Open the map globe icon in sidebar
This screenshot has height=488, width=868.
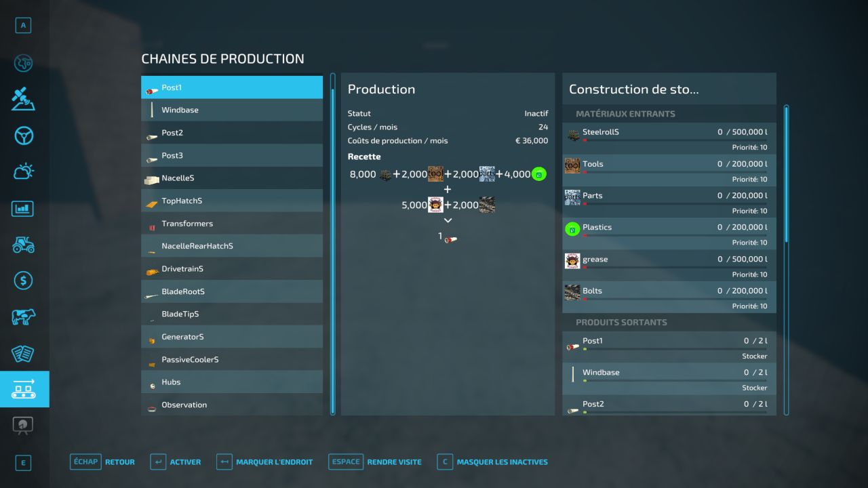coord(23,63)
